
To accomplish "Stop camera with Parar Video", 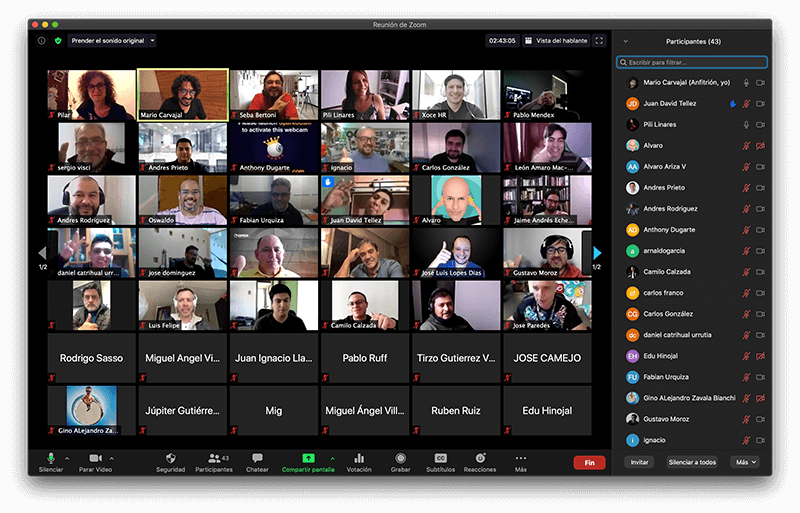I will [x=94, y=460].
